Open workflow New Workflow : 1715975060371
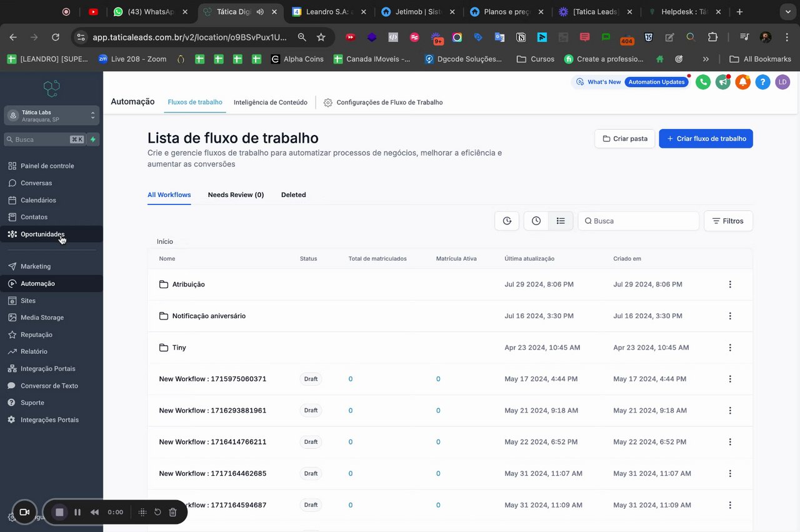The width and height of the screenshot is (800, 532). click(212, 379)
